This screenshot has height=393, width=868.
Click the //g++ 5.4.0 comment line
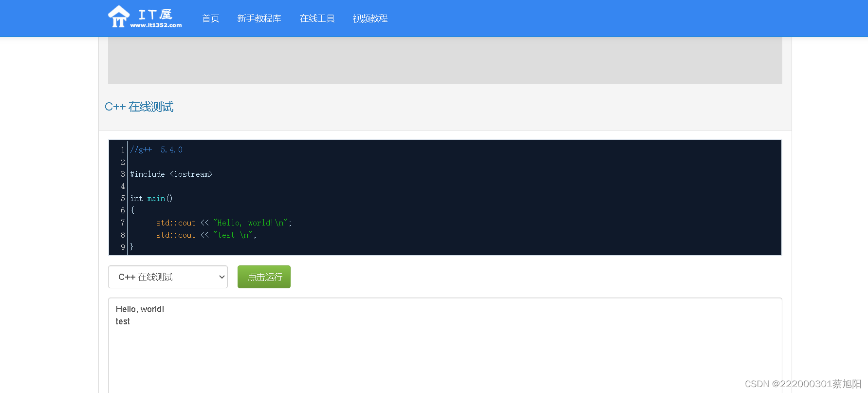(x=156, y=150)
